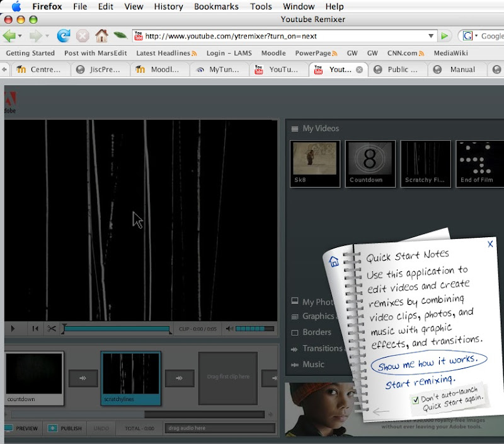Reload the page with the refresh icon
This screenshot has height=444, width=504.
pyautogui.click(x=64, y=35)
